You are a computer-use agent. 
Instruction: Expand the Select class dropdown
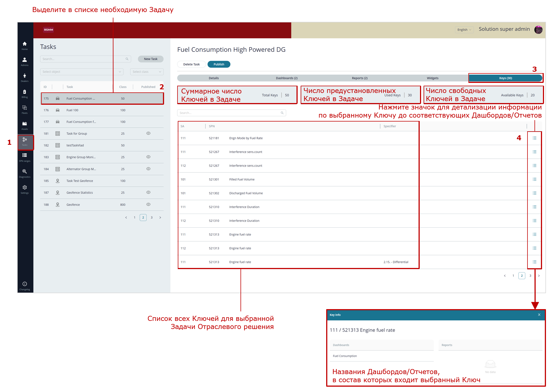pos(147,72)
